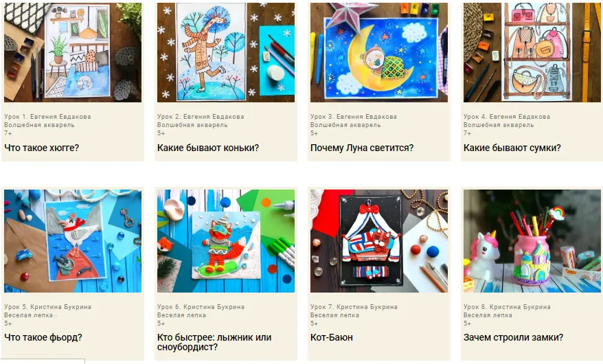Viewport: 603px width, 364px height.
Task: Open the skating giraffe painting thumbnail
Action: tap(226, 52)
